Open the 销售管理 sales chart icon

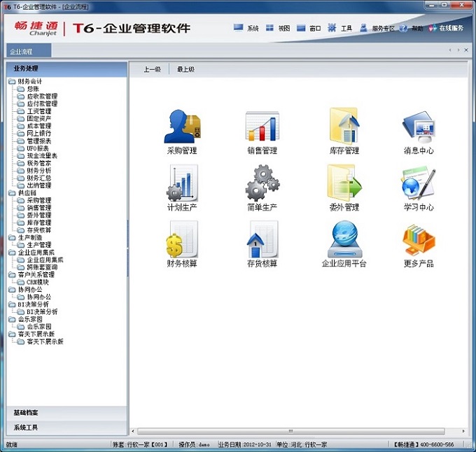(262, 127)
